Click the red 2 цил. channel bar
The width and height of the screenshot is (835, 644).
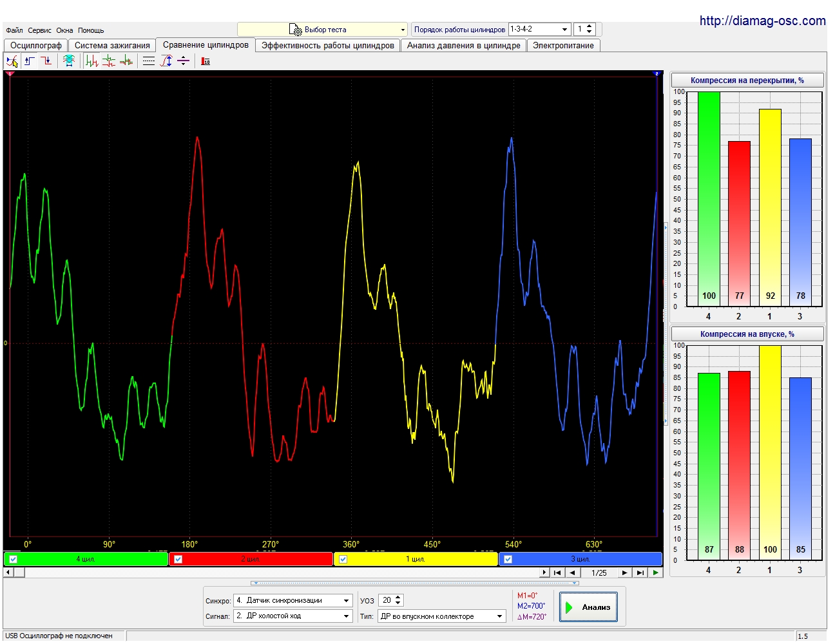pyautogui.click(x=251, y=559)
